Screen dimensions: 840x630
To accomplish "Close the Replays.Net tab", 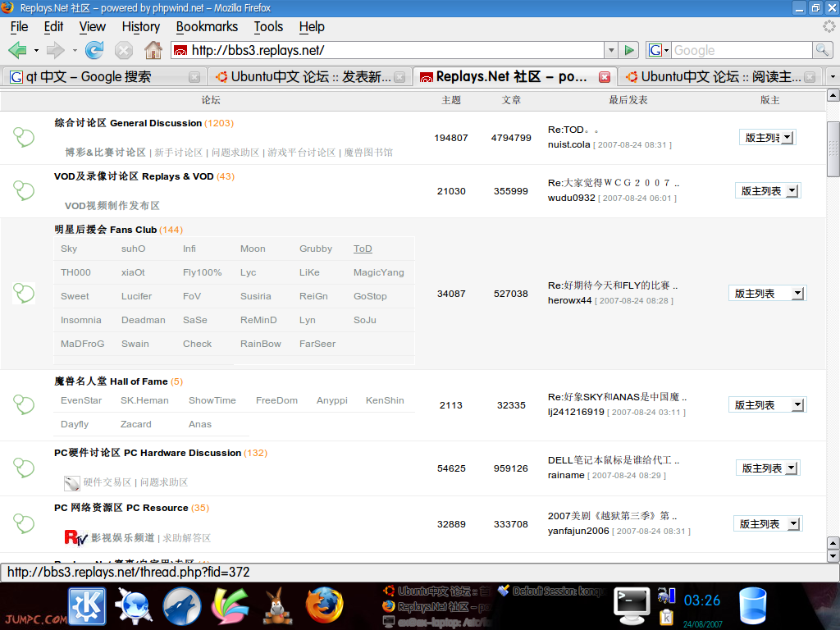I will (605, 77).
